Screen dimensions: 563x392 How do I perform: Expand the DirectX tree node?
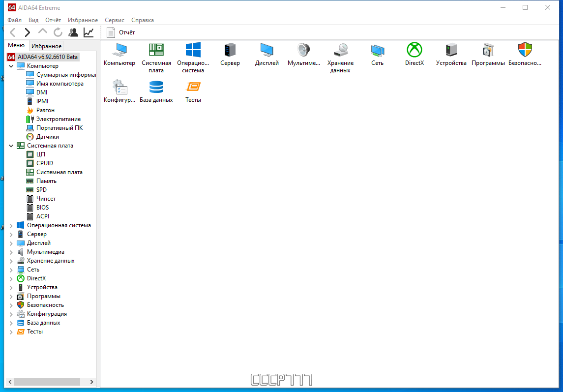pyautogui.click(x=11, y=279)
